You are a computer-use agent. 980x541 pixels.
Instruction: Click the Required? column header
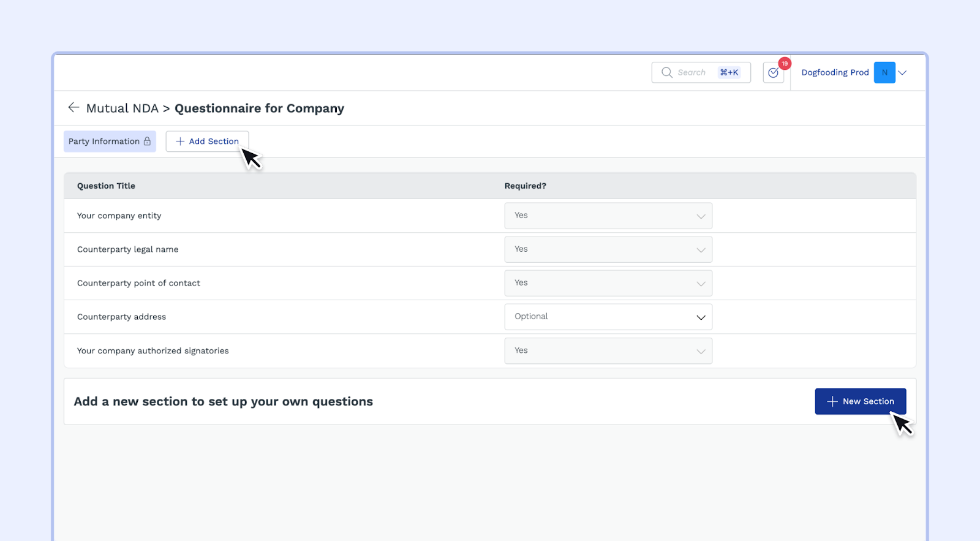525,186
